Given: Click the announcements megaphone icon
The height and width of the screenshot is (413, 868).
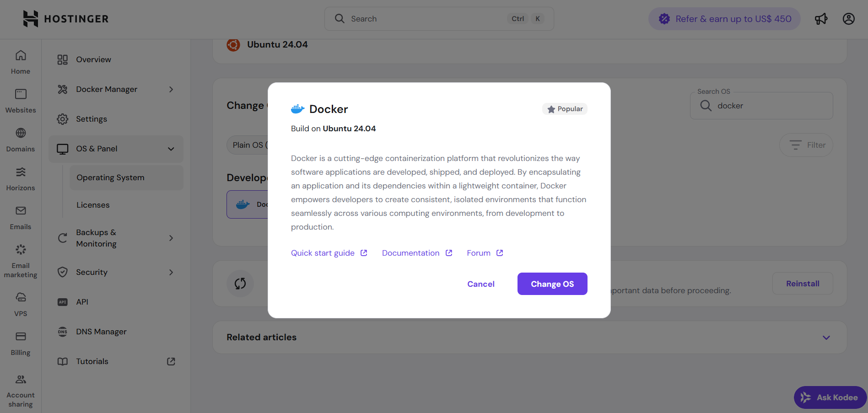Looking at the screenshot, I should [x=821, y=19].
